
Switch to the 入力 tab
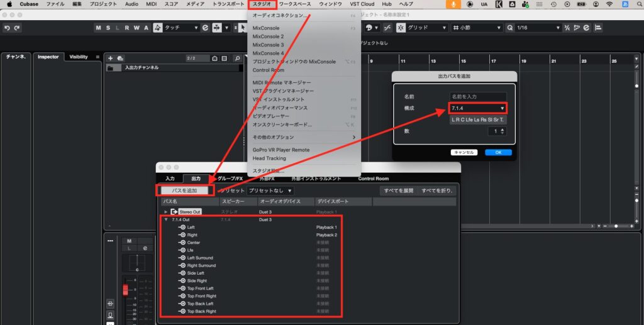click(x=170, y=179)
